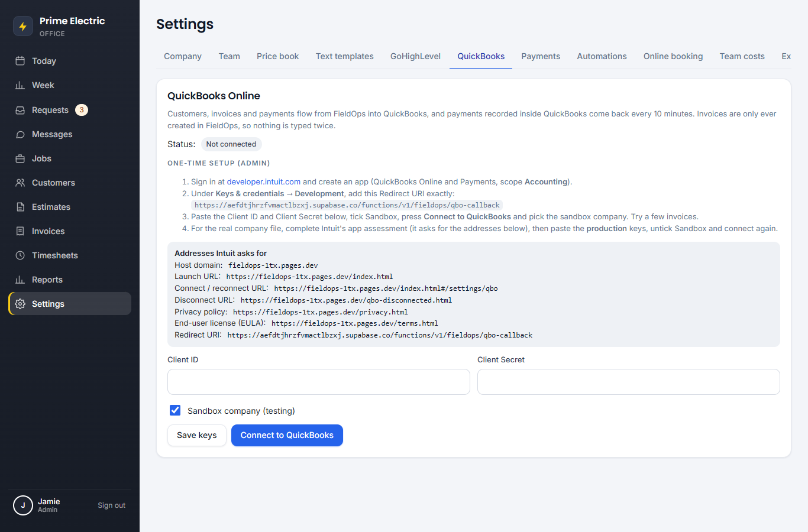The image size is (808, 532).
Task: Click the Messages chat bubble icon
Action: [x=20, y=134]
